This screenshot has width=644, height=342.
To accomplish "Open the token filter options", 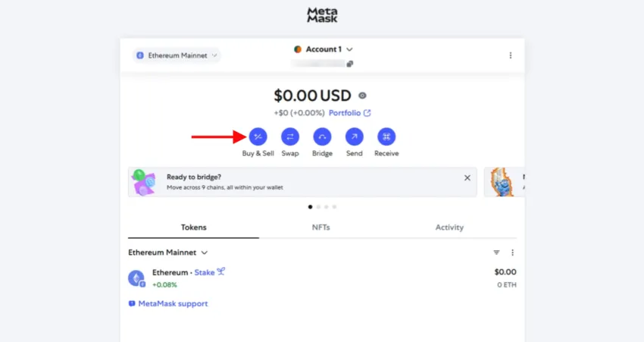I will coord(496,253).
